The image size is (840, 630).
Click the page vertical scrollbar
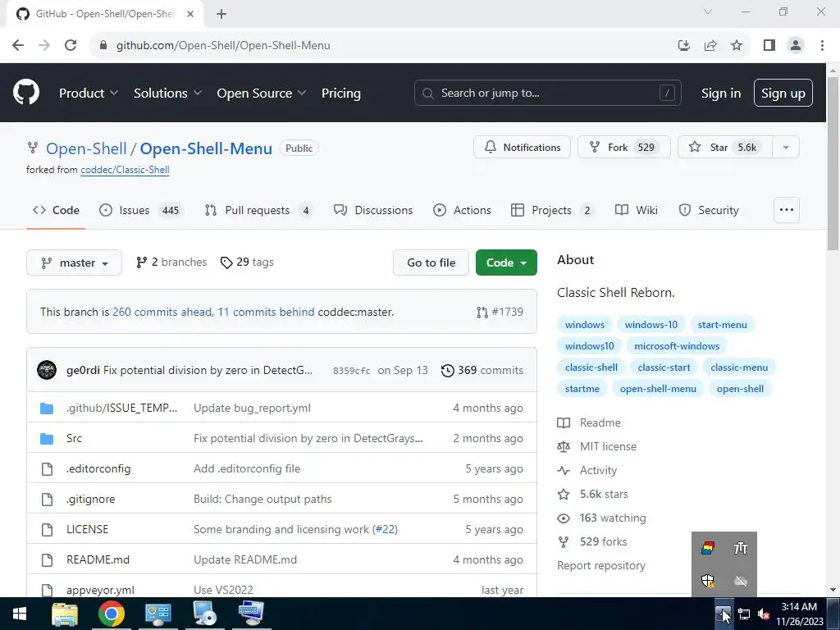833,163
